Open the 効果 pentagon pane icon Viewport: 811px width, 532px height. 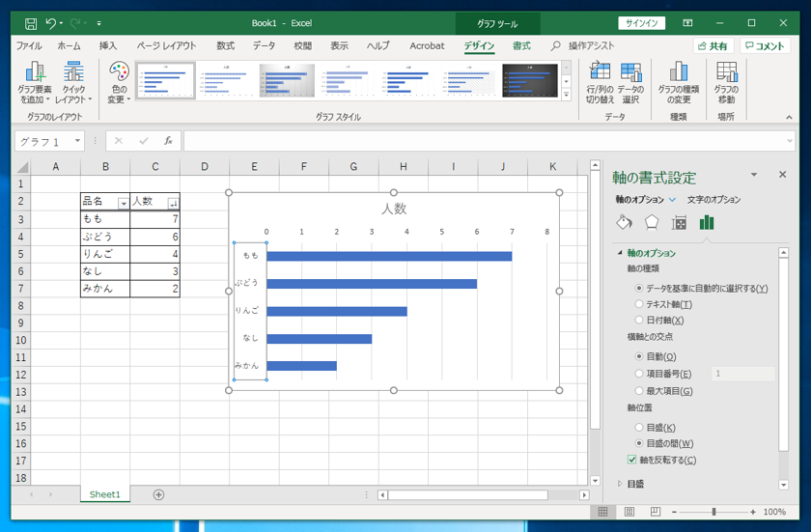[x=652, y=223]
